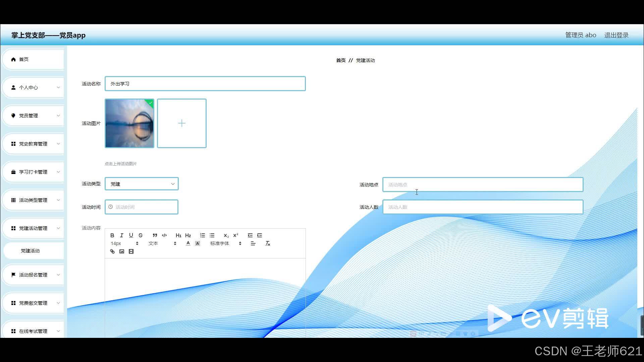
Task: Apply ordered numbered list formatting
Action: pos(202,235)
